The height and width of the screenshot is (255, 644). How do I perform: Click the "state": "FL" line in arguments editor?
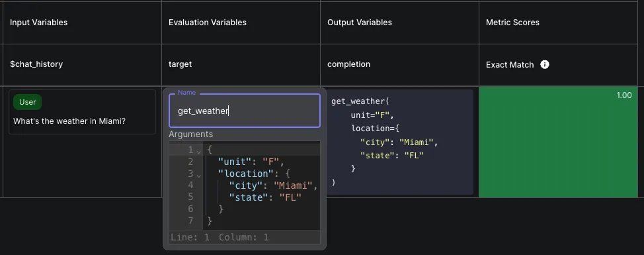tap(265, 197)
